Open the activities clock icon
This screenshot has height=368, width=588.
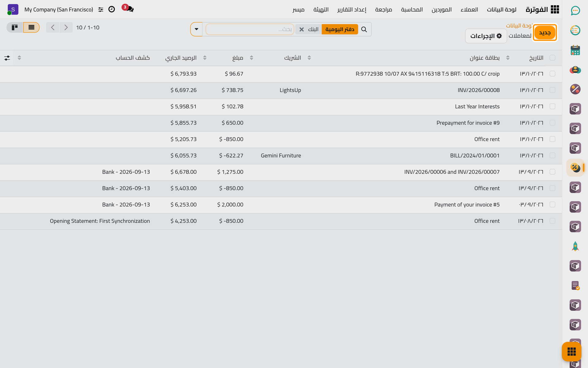tap(112, 9)
